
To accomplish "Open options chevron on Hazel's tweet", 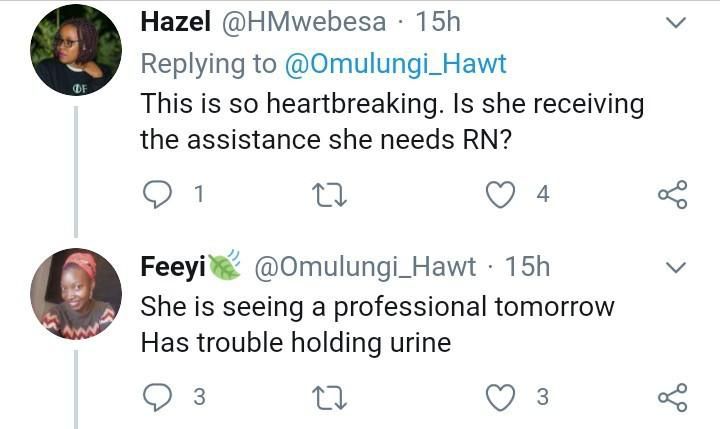I will click(676, 22).
